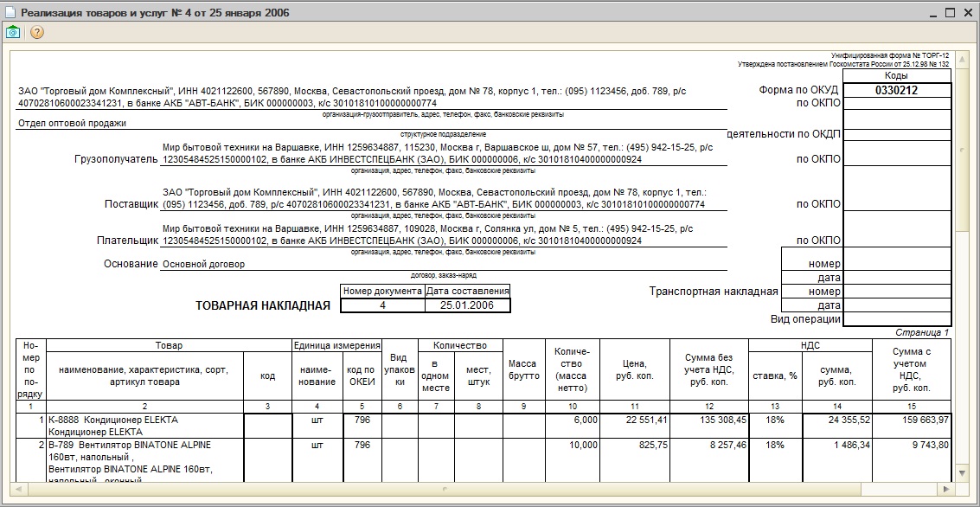Select the OKUD code cell 0330212
980x507 pixels.
click(x=897, y=90)
